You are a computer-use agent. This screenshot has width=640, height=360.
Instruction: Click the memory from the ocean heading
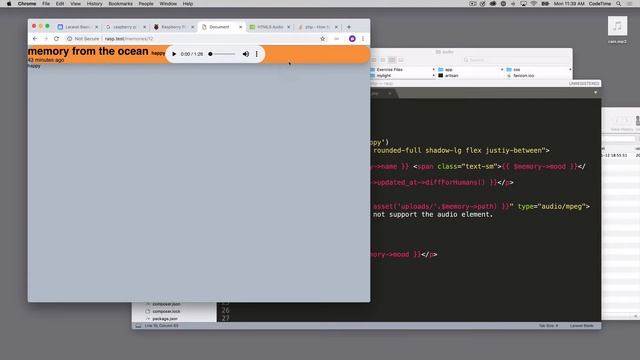(88, 51)
